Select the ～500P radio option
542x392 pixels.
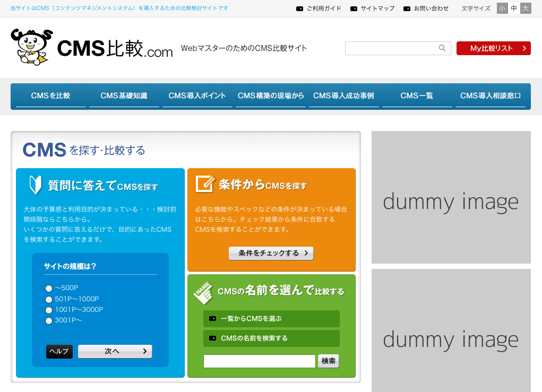click(x=49, y=289)
